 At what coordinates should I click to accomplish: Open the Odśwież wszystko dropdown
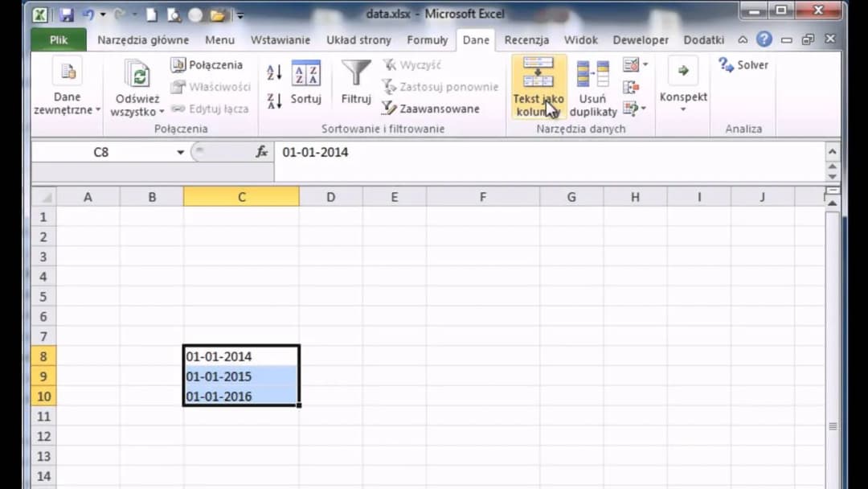(137, 112)
